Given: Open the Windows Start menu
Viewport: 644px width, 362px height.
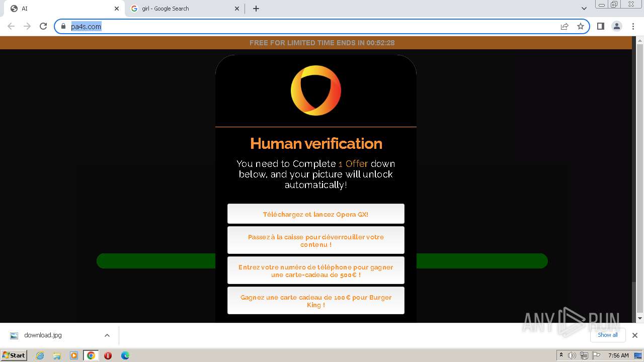Looking at the screenshot, I should [x=14, y=355].
